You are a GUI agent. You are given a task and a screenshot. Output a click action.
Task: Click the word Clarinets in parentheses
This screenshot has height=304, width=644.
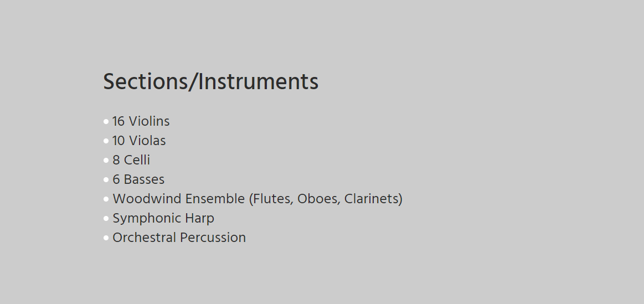372,198
